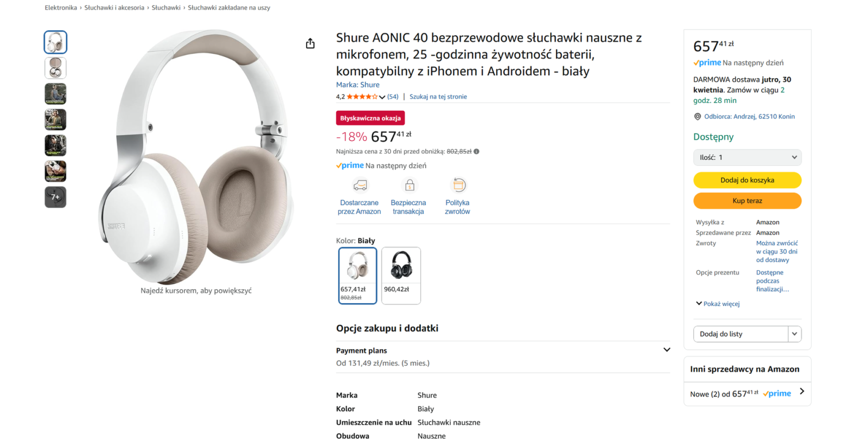Click Dodaj do koszyka button
This screenshot has height=441, width=868.
pyautogui.click(x=747, y=180)
